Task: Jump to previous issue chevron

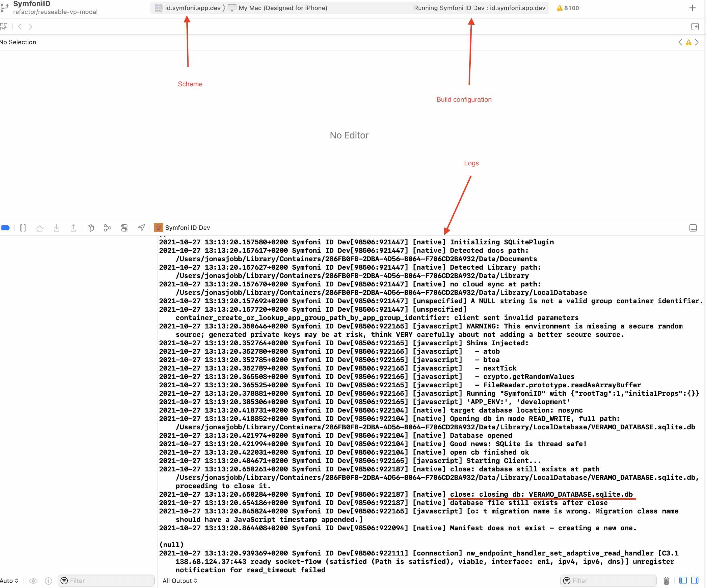Action: point(680,42)
